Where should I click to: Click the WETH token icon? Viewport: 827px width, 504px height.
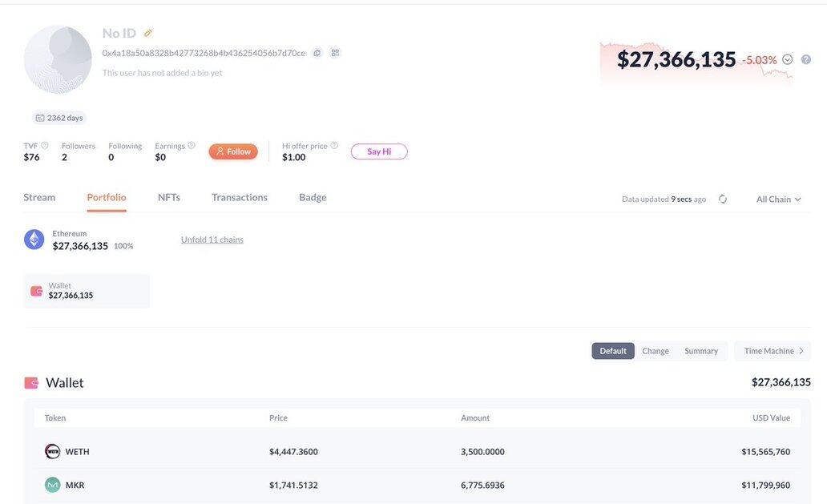point(52,451)
